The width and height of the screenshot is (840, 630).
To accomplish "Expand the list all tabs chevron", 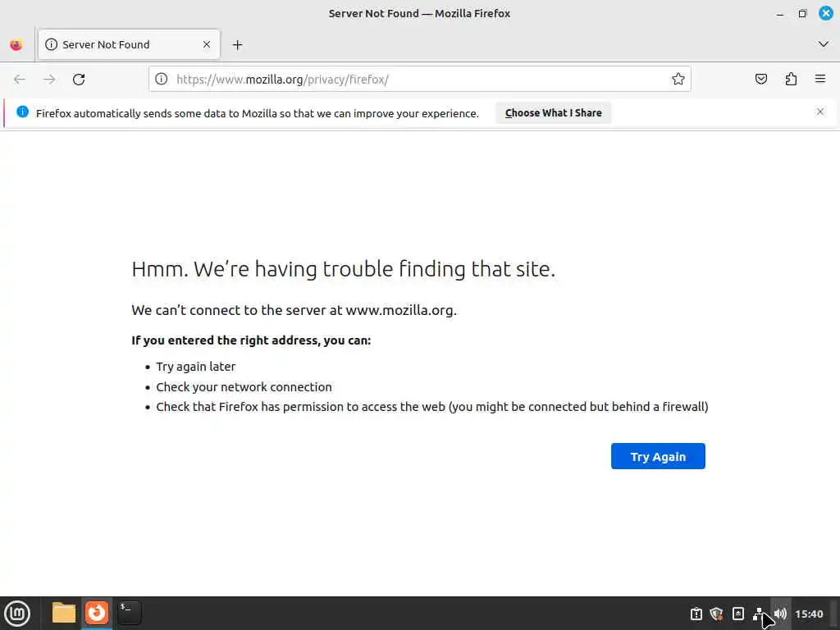I will [x=823, y=44].
